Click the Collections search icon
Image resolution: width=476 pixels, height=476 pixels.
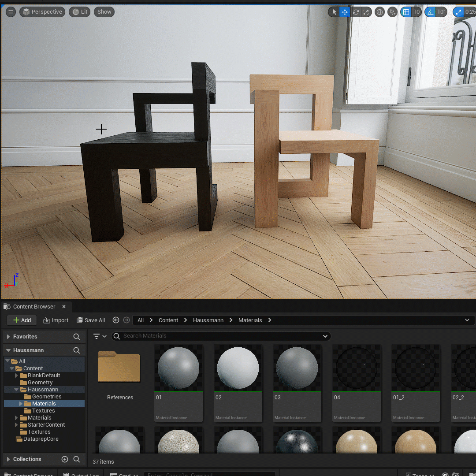(x=77, y=459)
